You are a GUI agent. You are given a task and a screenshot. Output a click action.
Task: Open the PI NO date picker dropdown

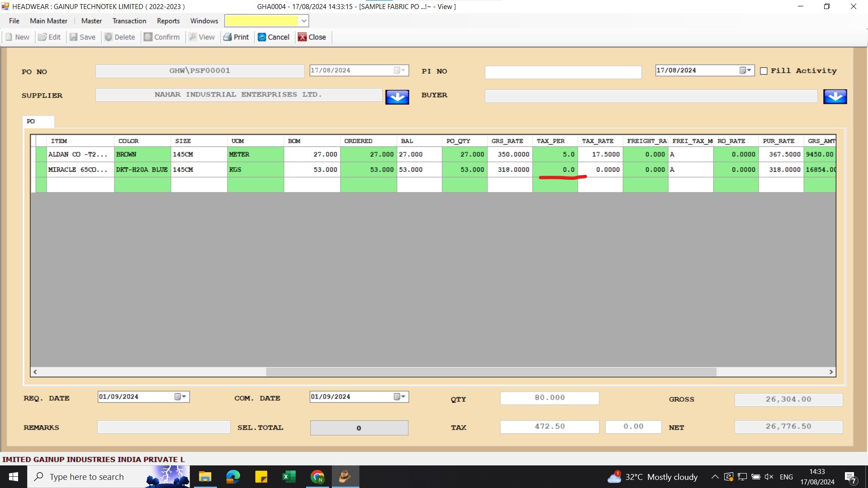745,70
